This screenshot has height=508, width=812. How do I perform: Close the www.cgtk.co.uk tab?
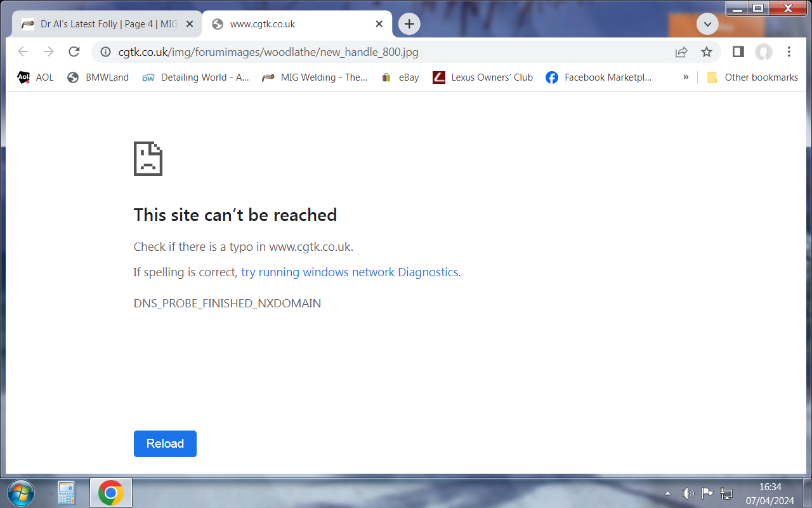379,24
